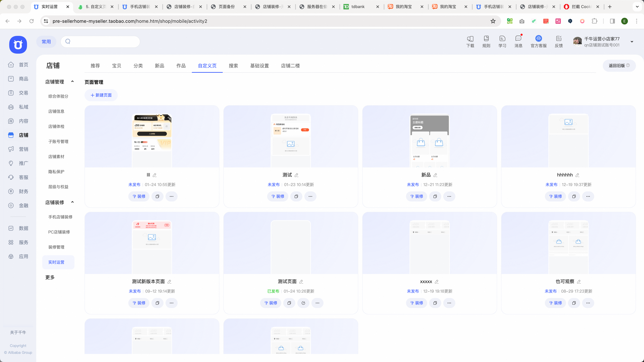The image size is (644, 362).
Task: Expand the account dropdown arrow
Action: (x=632, y=42)
